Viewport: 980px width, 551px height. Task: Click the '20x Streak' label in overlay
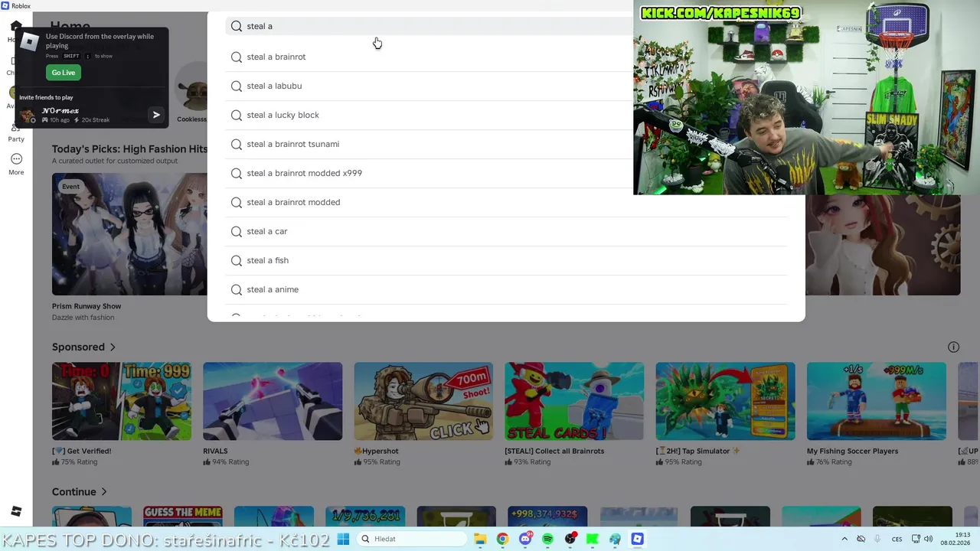[96, 120]
